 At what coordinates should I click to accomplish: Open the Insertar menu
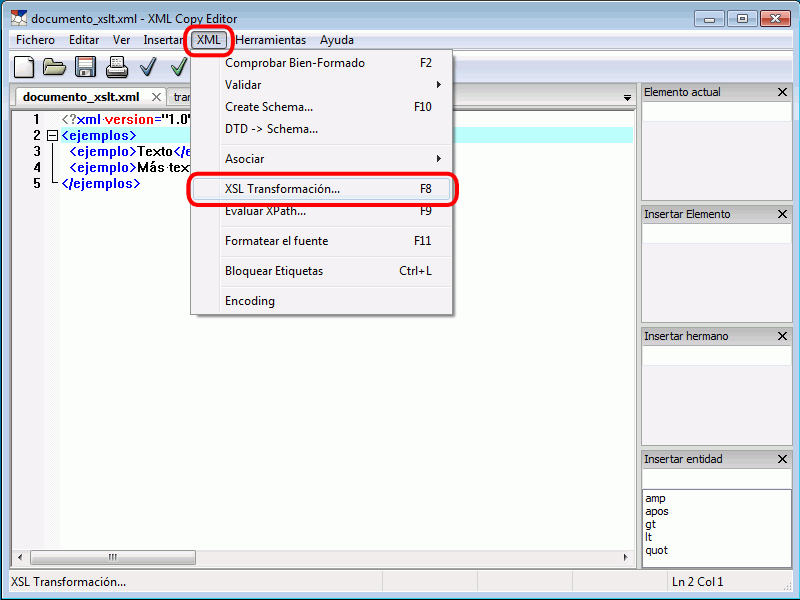[163, 40]
